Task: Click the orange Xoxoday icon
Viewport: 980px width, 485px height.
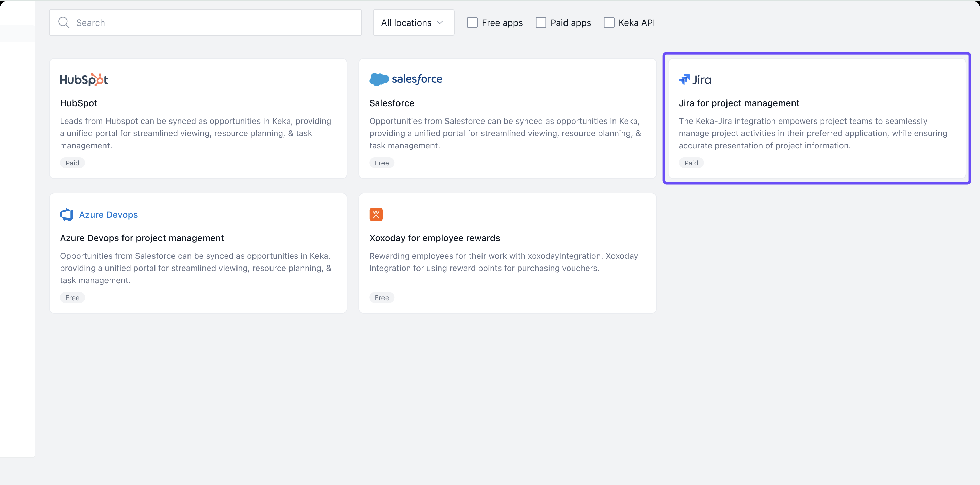Action: coord(376,214)
